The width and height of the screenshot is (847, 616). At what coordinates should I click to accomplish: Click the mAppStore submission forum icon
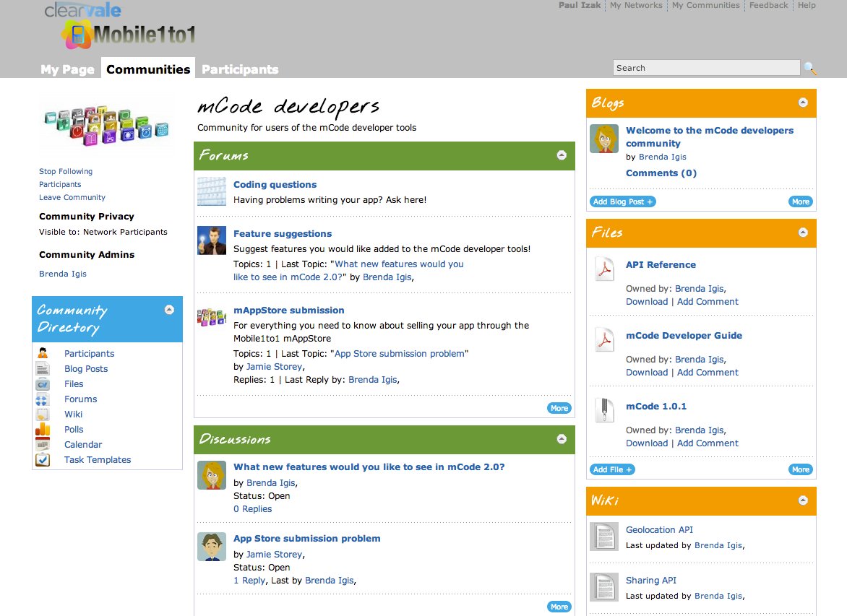212,317
